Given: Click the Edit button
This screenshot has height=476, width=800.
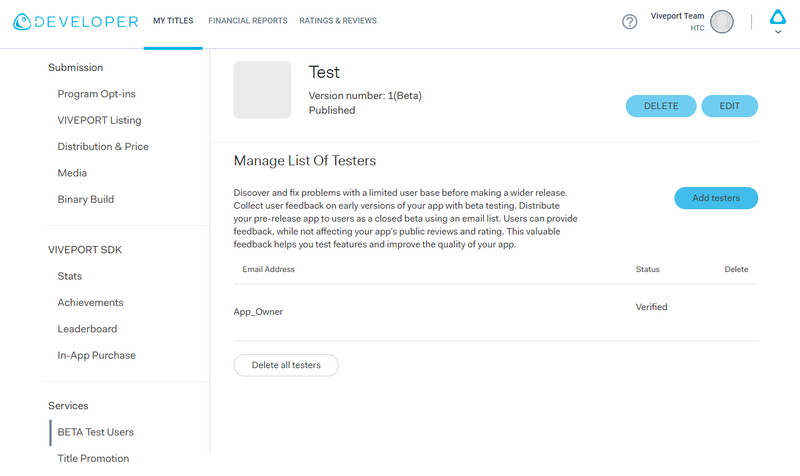Looking at the screenshot, I should click(730, 106).
